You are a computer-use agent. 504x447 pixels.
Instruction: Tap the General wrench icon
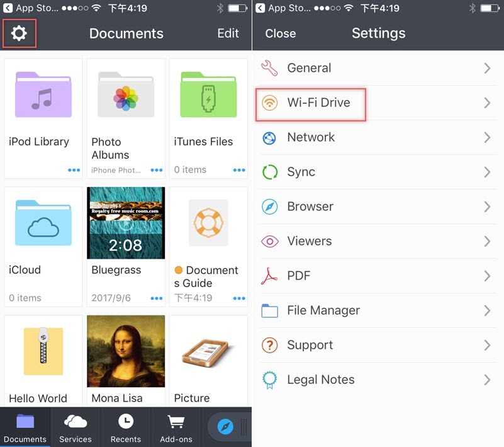tap(269, 68)
